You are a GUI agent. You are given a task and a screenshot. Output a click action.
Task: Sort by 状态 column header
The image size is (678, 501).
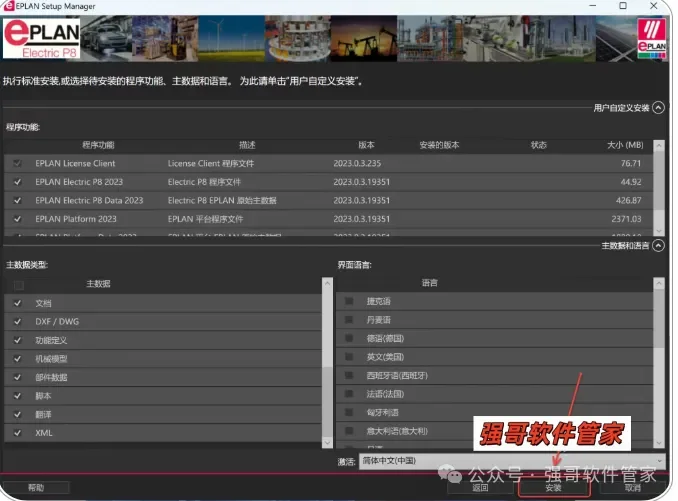tap(539, 145)
